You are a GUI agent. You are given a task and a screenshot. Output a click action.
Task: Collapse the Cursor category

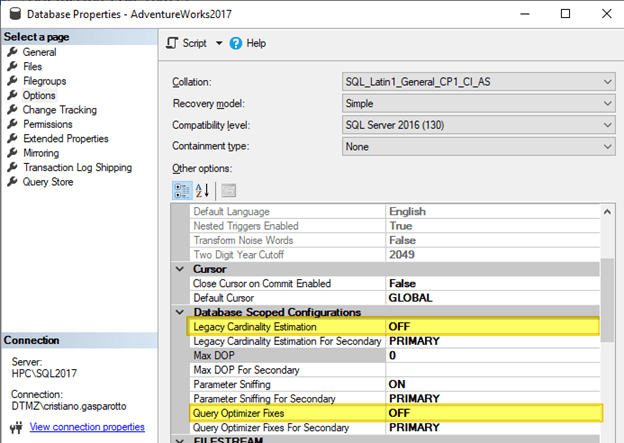180,269
